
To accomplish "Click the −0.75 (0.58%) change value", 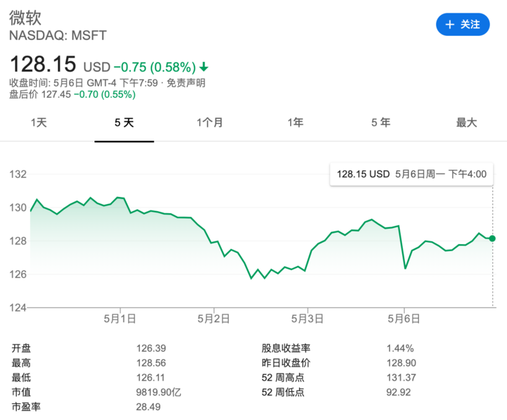I will pos(155,68).
